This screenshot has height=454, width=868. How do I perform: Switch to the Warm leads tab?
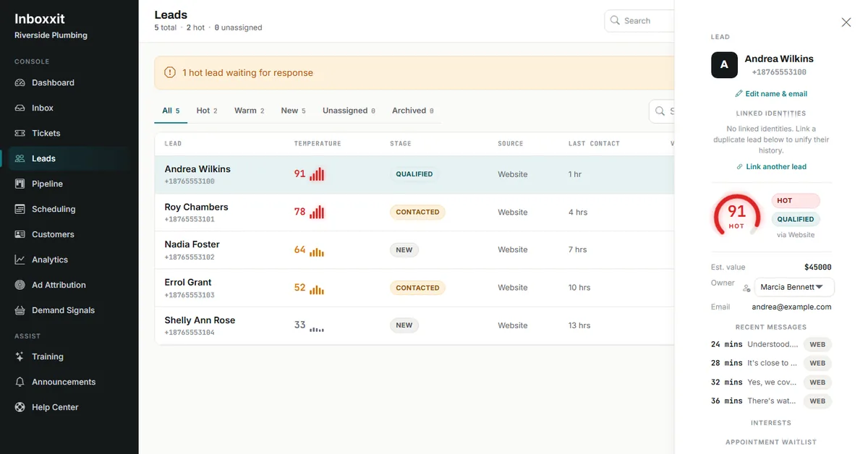tap(249, 111)
